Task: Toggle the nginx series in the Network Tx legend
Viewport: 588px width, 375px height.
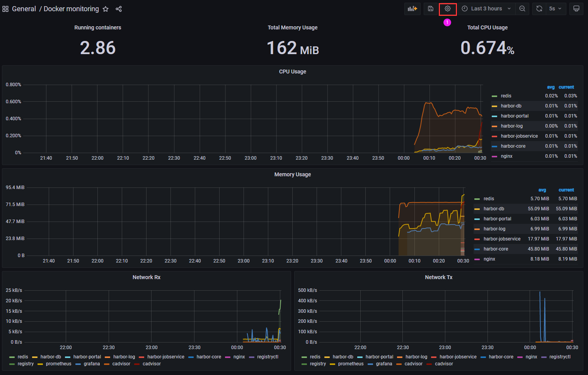Action: 531,357
